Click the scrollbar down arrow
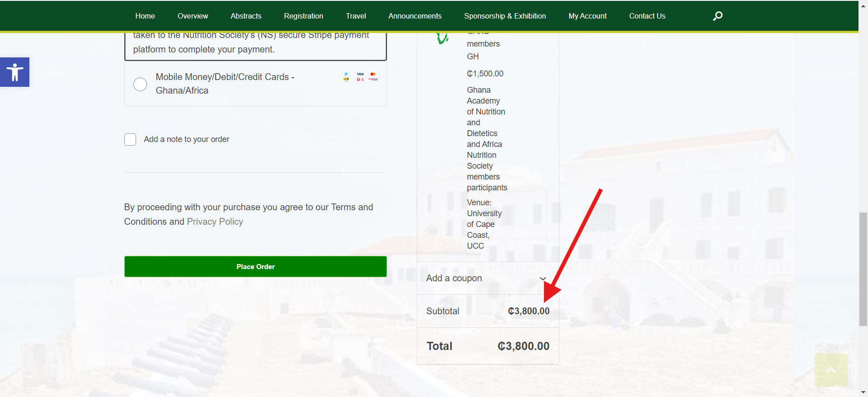Image resolution: width=868 pixels, height=397 pixels. (x=863, y=392)
